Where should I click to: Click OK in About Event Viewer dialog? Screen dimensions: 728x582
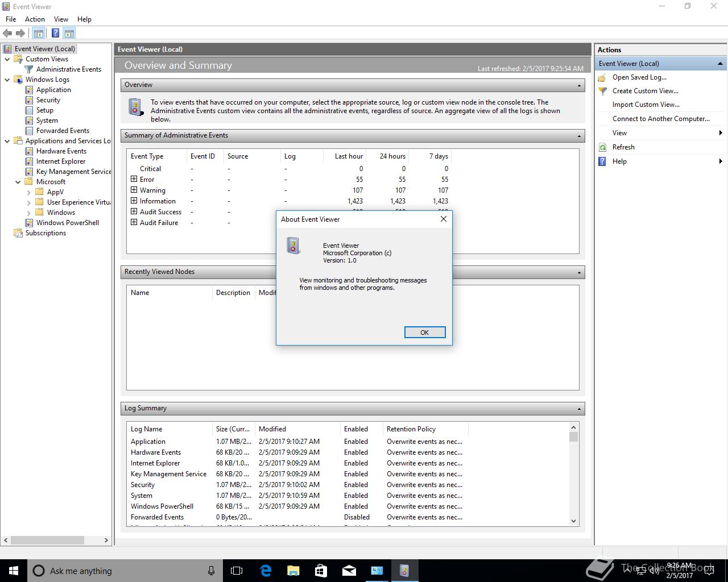coord(425,332)
